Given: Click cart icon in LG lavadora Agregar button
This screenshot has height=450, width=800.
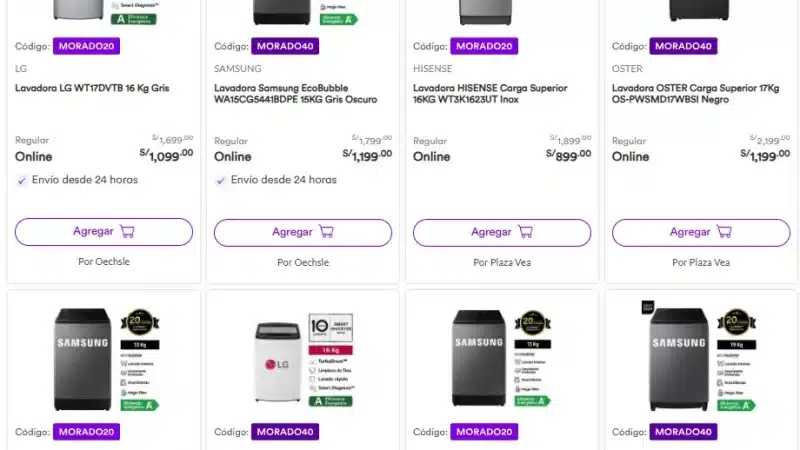Looking at the screenshot, I should 127,232.
